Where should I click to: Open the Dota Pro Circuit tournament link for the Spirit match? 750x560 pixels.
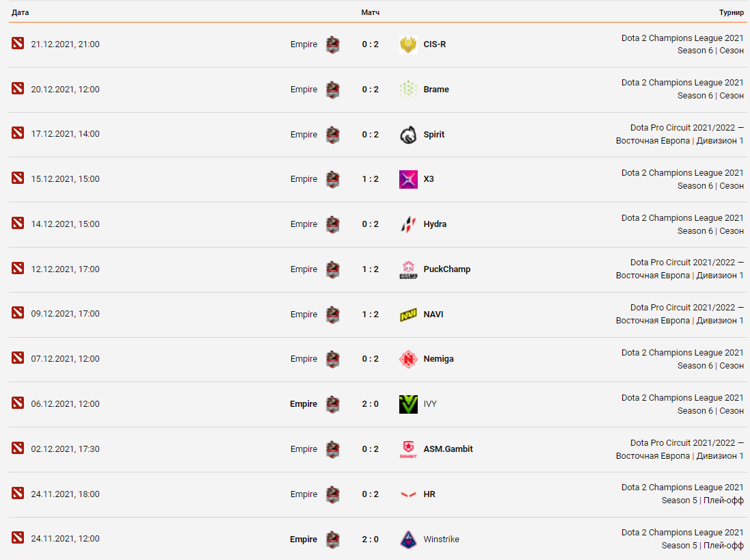coord(680,134)
